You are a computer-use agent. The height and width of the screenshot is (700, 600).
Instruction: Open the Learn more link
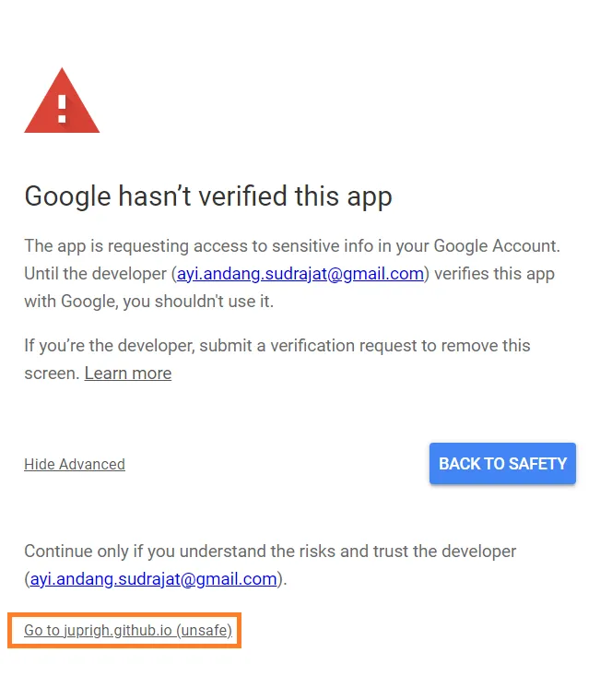click(x=128, y=374)
